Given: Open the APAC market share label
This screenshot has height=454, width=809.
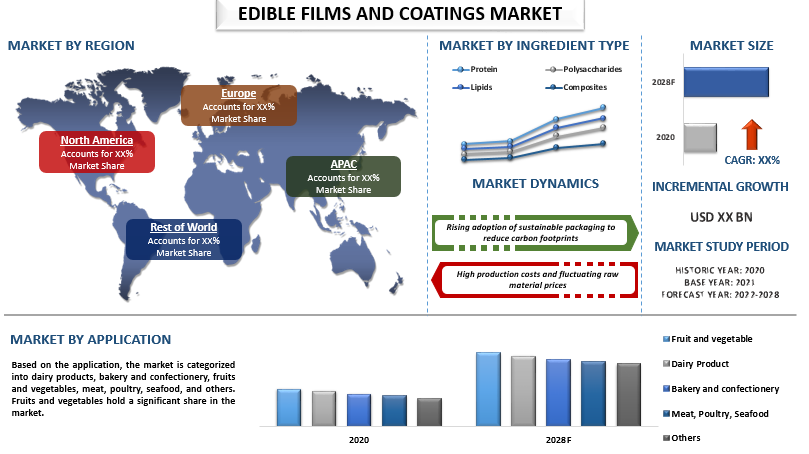Looking at the screenshot, I should (343, 176).
